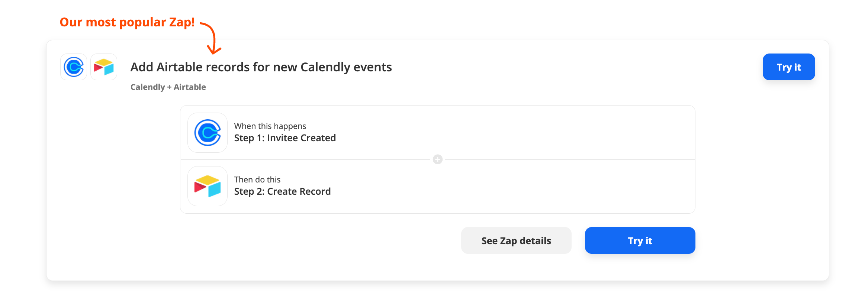Click the word 'records' in the Zap title
Screen dimensions: 868x301
228,67
